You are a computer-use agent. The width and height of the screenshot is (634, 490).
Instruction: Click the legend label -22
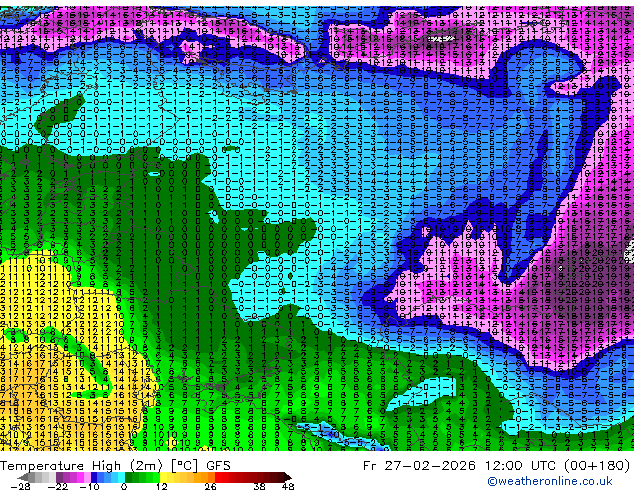[x=58, y=486]
